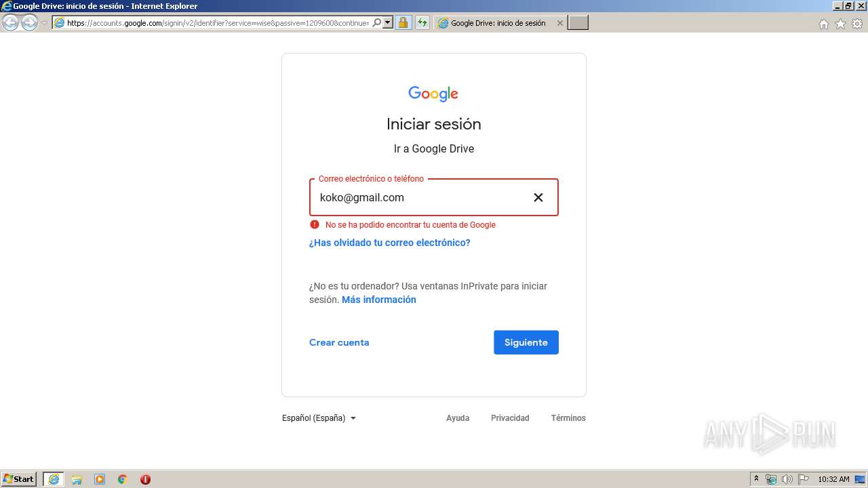This screenshot has width=868, height=488.
Task: Click the Crear cuenta link
Action: point(339,342)
